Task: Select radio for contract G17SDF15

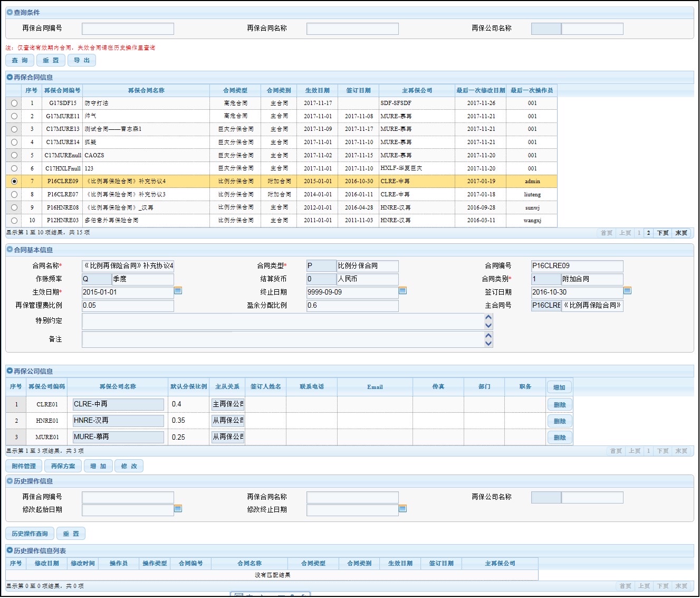Action: pyautogui.click(x=14, y=103)
